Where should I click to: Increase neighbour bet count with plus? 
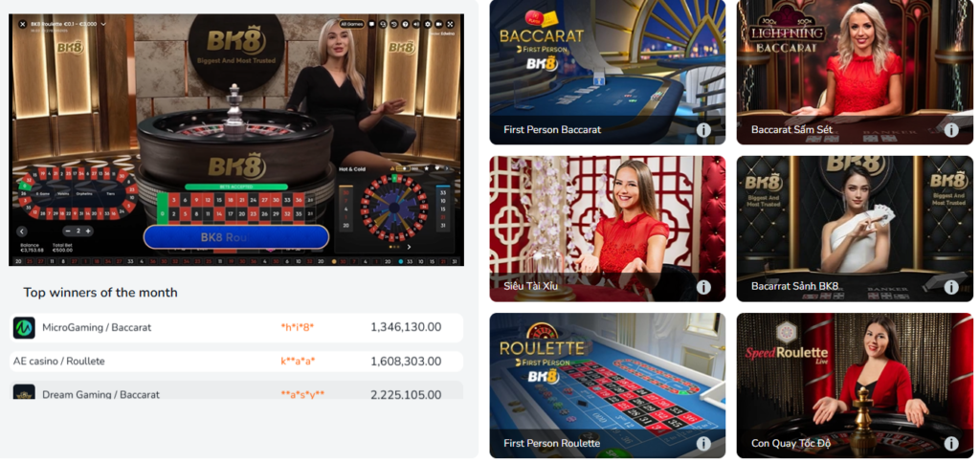tap(88, 231)
